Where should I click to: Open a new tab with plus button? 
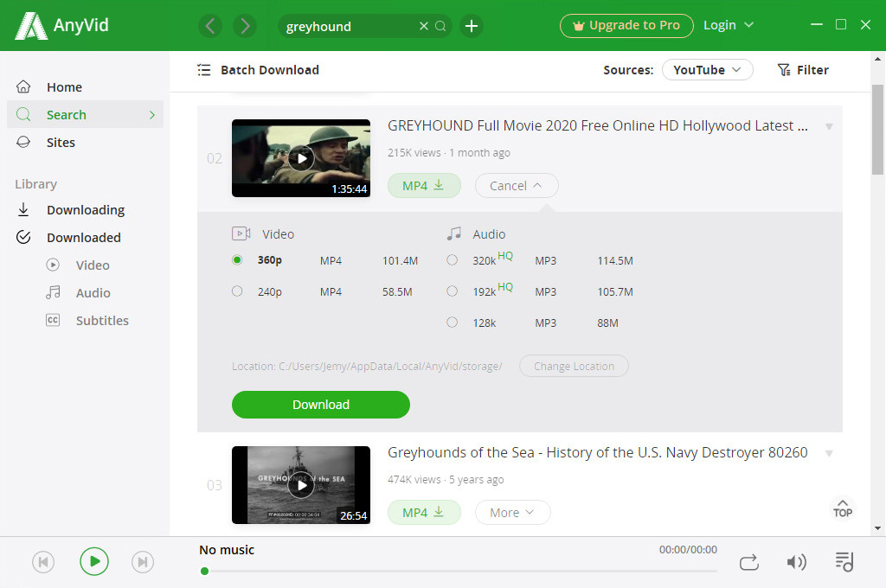pos(472,26)
